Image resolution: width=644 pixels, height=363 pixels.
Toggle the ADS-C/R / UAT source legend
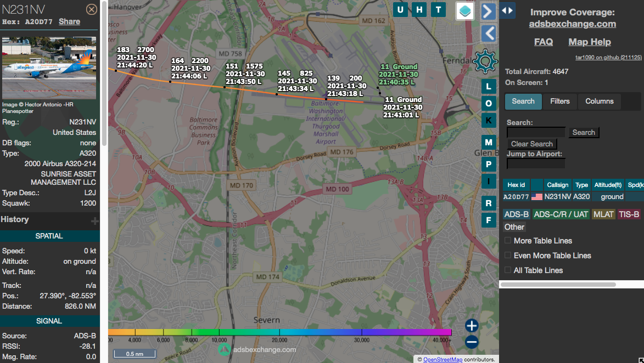(561, 214)
